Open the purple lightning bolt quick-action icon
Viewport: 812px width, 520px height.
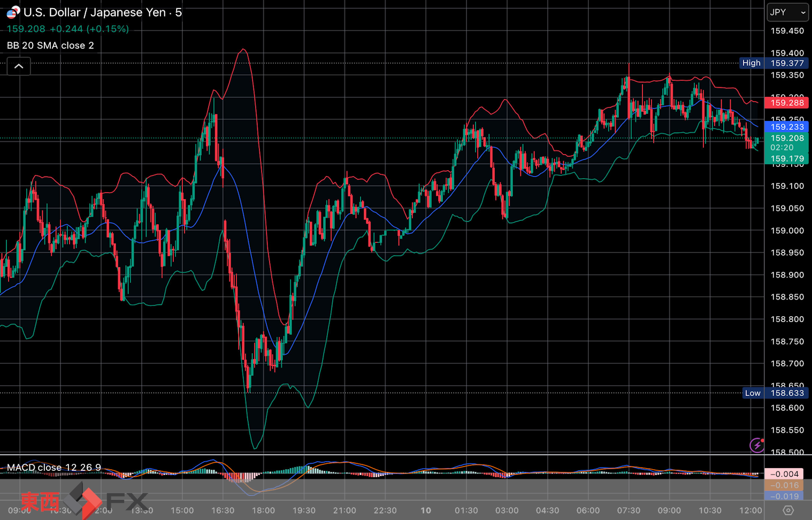[756, 445]
